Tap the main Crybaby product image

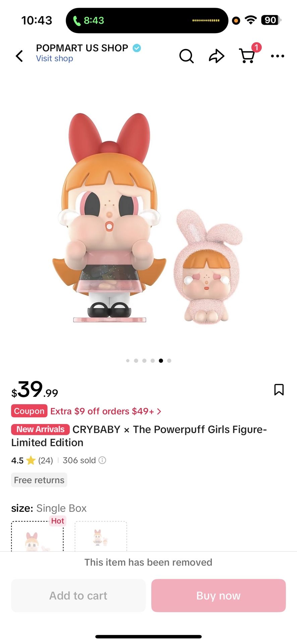tap(147, 218)
